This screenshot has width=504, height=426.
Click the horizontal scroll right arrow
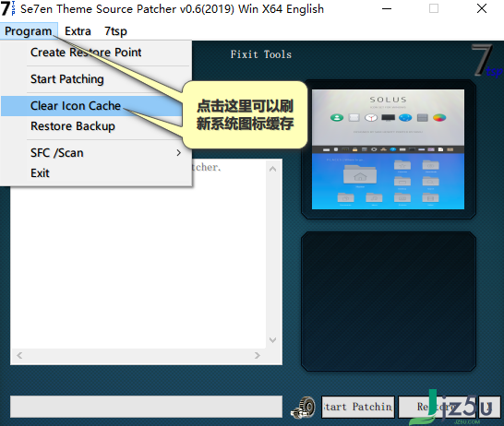coord(258,355)
